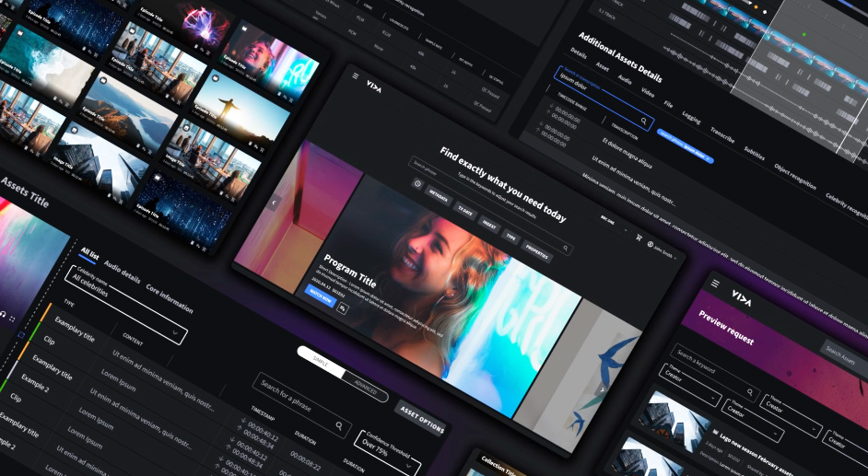Click the small share icon beside WATCH NOW
This screenshot has height=476, width=868.
point(343,308)
